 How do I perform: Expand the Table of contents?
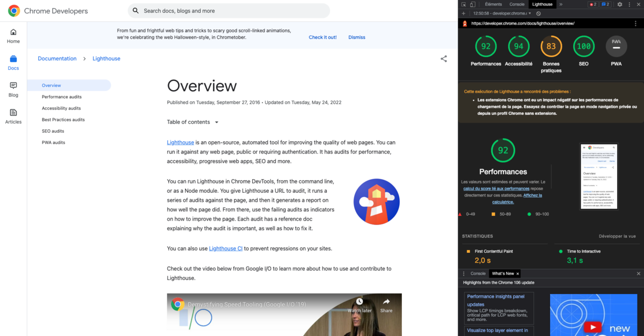pyautogui.click(x=193, y=122)
